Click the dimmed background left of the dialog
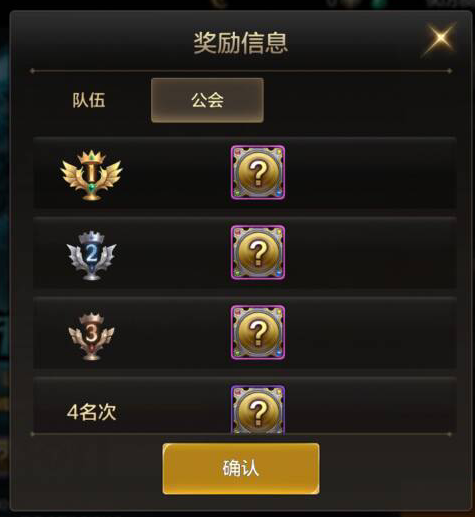Screen dimensions: 475x517 tap(4, 267)
